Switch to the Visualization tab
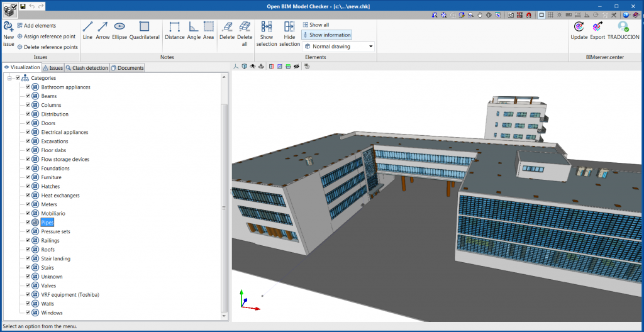 [x=22, y=67]
